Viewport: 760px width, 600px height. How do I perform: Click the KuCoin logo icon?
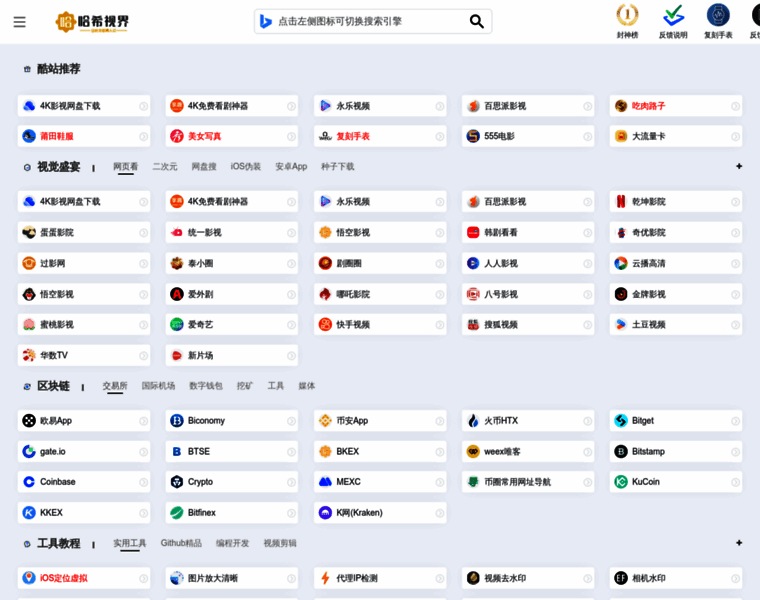[x=621, y=482]
